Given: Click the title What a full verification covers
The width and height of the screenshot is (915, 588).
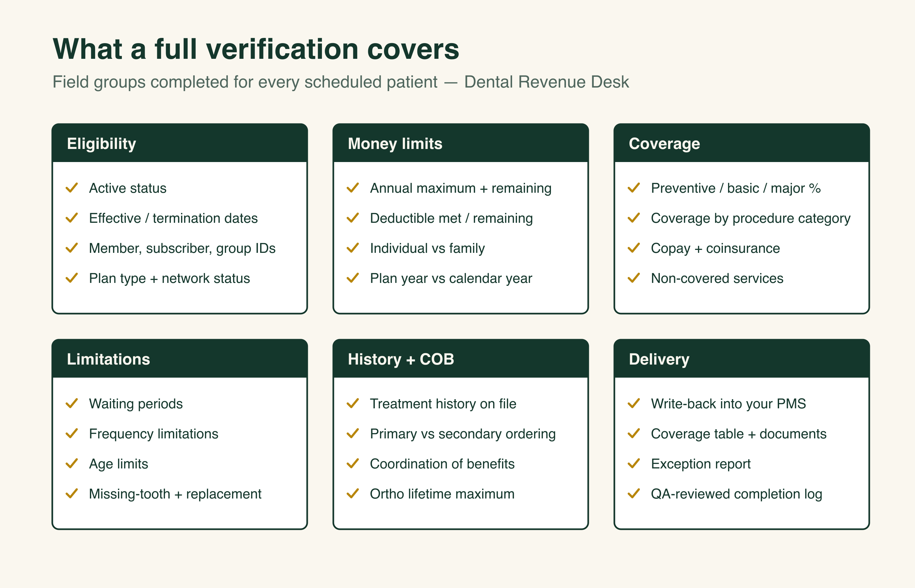Looking at the screenshot, I should [256, 49].
